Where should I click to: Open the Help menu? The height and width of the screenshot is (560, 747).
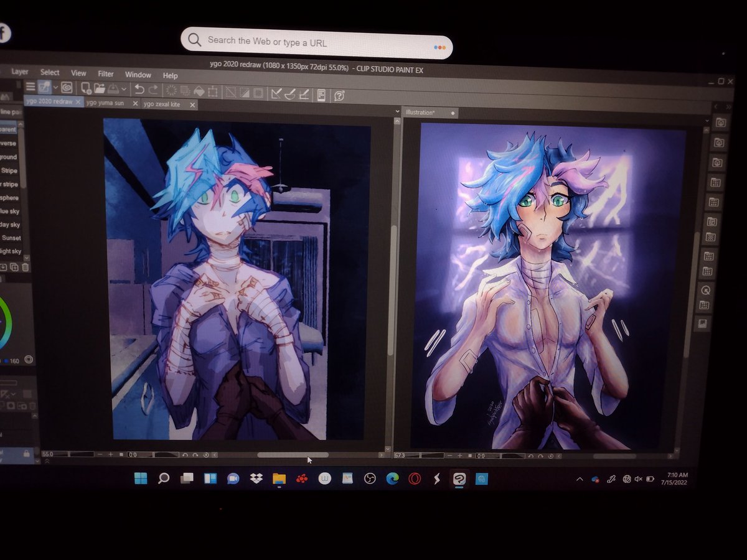170,76
